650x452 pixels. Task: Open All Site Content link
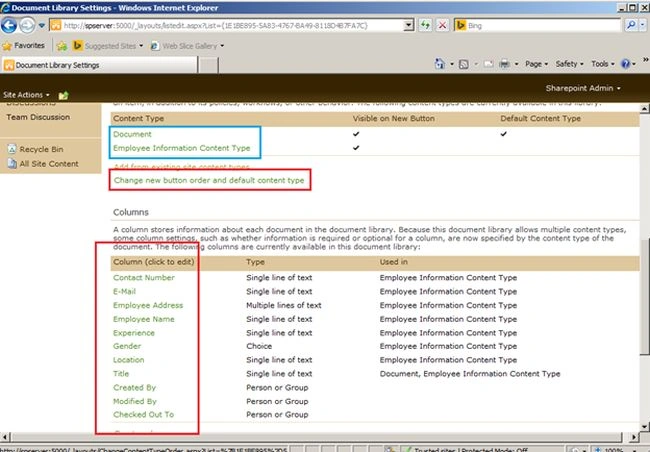coord(49,164)
